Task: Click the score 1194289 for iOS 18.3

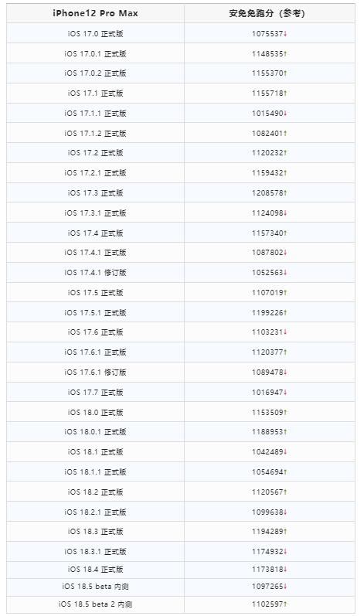Action: pos(267,532)
